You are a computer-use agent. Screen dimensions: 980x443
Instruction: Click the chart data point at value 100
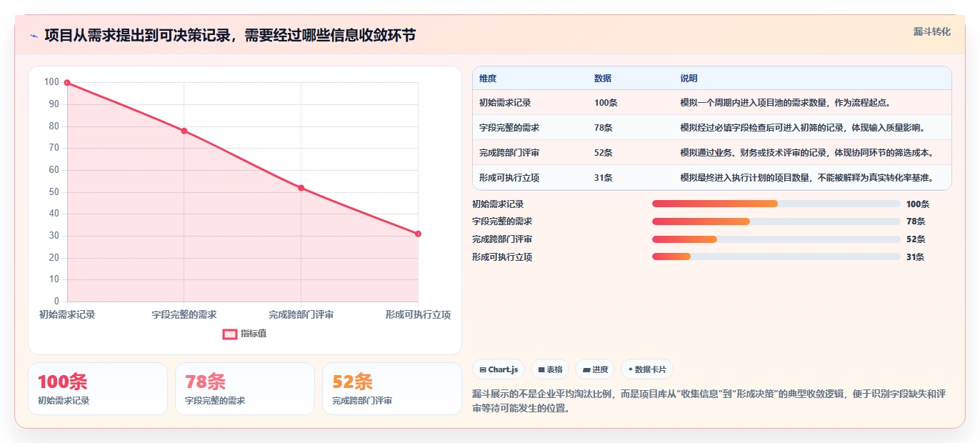[67, 83]
